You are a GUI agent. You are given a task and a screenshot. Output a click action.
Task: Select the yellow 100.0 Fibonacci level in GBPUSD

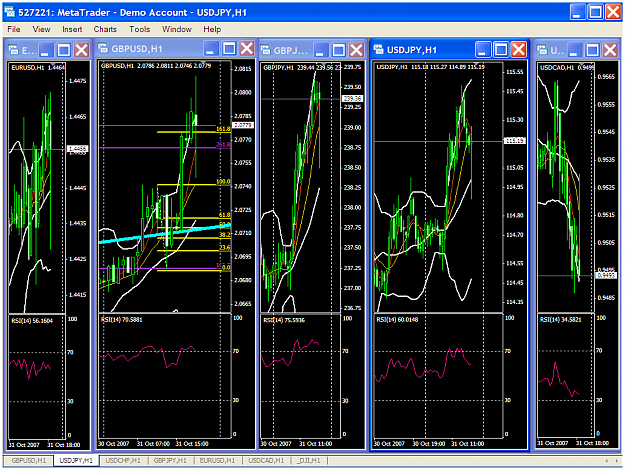point(193,185)
